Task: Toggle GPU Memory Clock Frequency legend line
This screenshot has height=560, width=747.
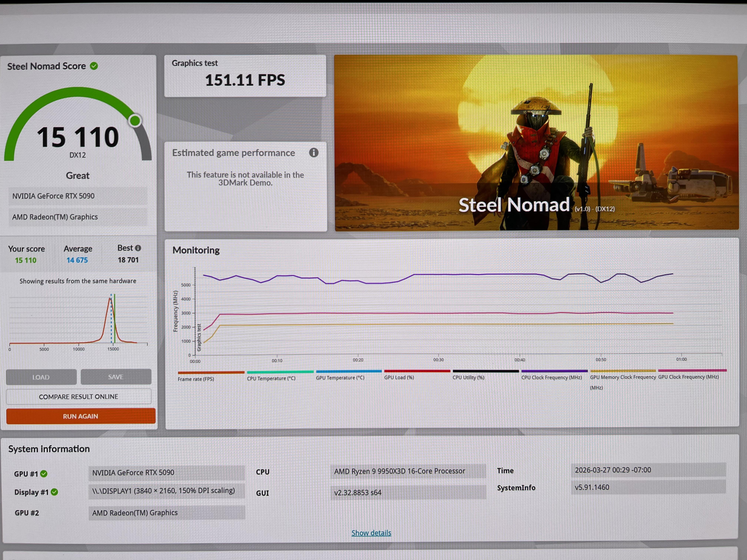Action: pos(623,371)
